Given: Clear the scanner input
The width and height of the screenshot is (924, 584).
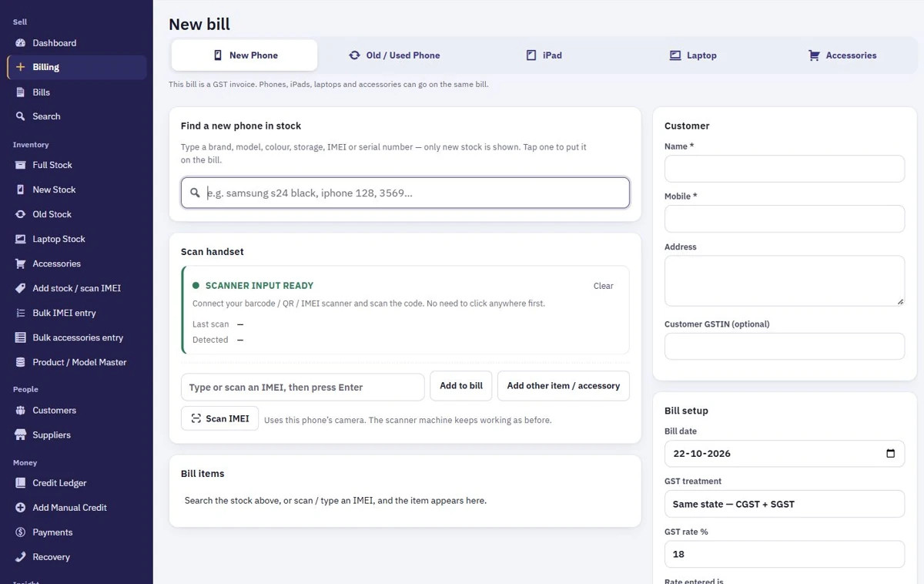Looking at the screenshot, I should 604,286.
